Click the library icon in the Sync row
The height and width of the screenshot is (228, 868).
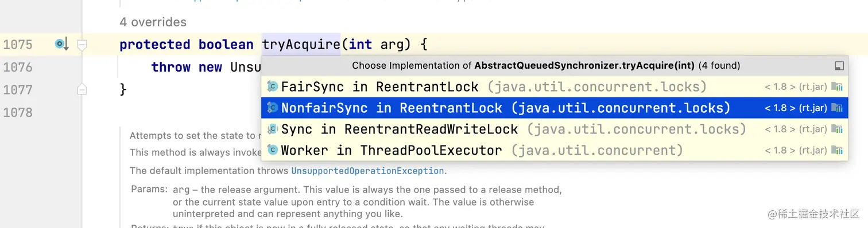click(838, 129)
